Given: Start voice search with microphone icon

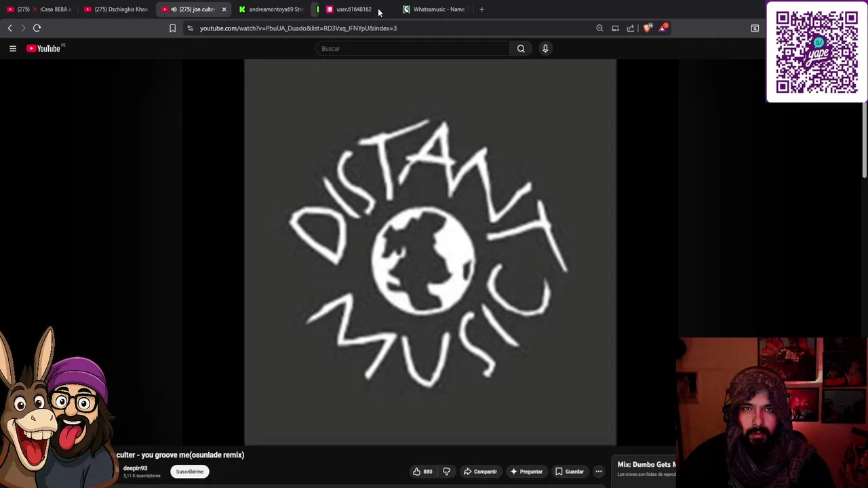Looking at the screenshot, I should coord(545,48).
